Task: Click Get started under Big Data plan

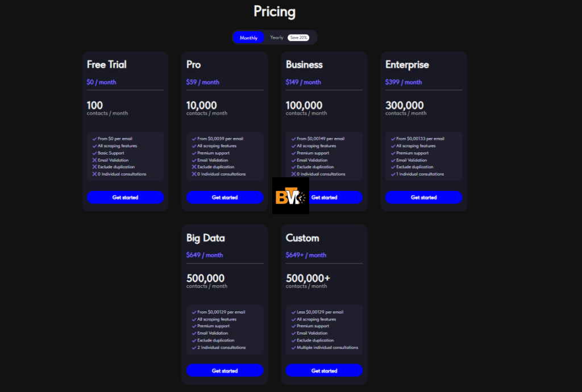Action: pyautogui.click(x=225, y=370)
